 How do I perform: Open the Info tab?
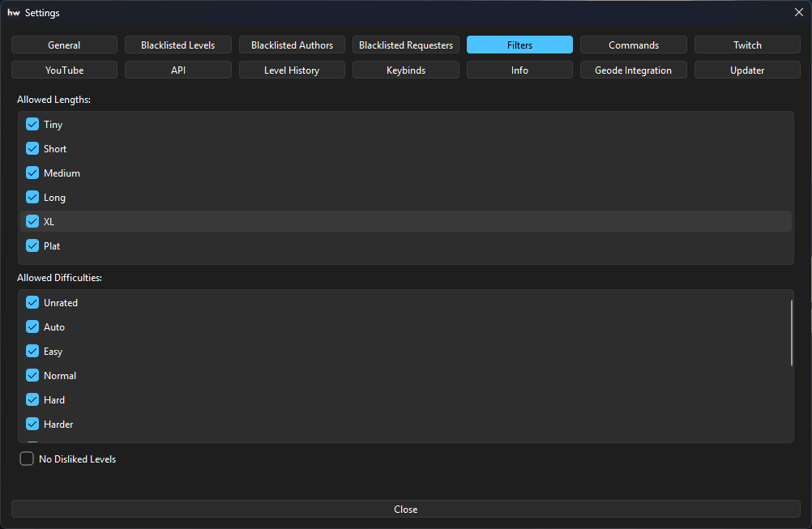pyautogui.click(x=519, y=70)
